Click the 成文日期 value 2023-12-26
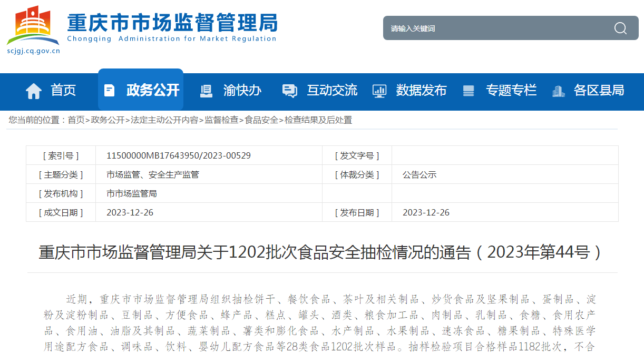 click(x=130, y=212)
